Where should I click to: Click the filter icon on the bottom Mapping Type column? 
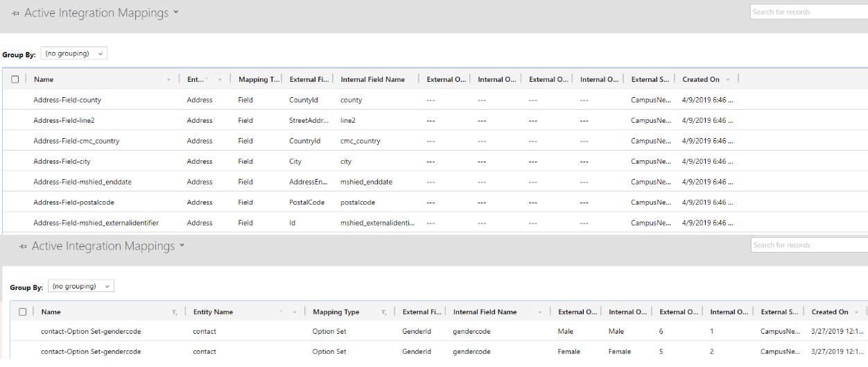pos(383,312)
